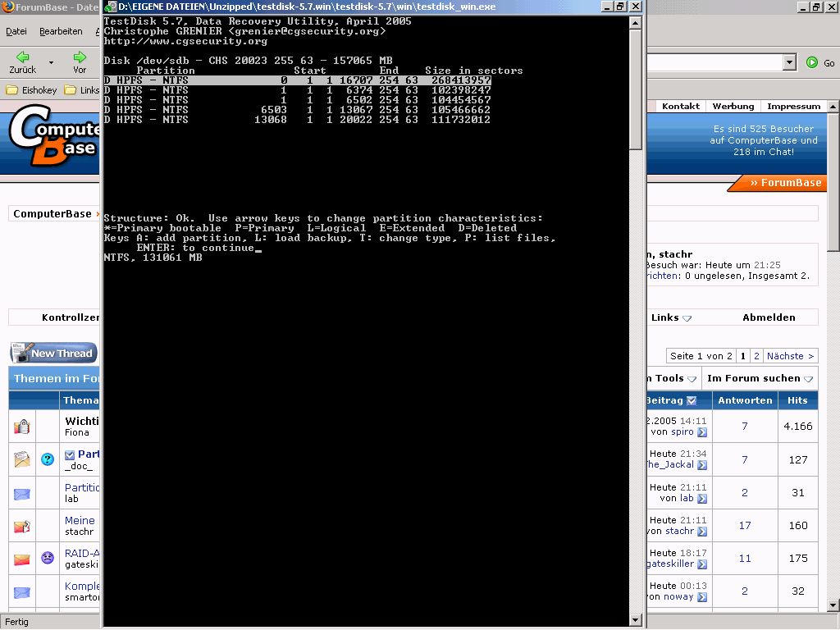840x630 pixels.
Task: Click the envelope status icon in Partitio thread row
Action: [22, 494]
